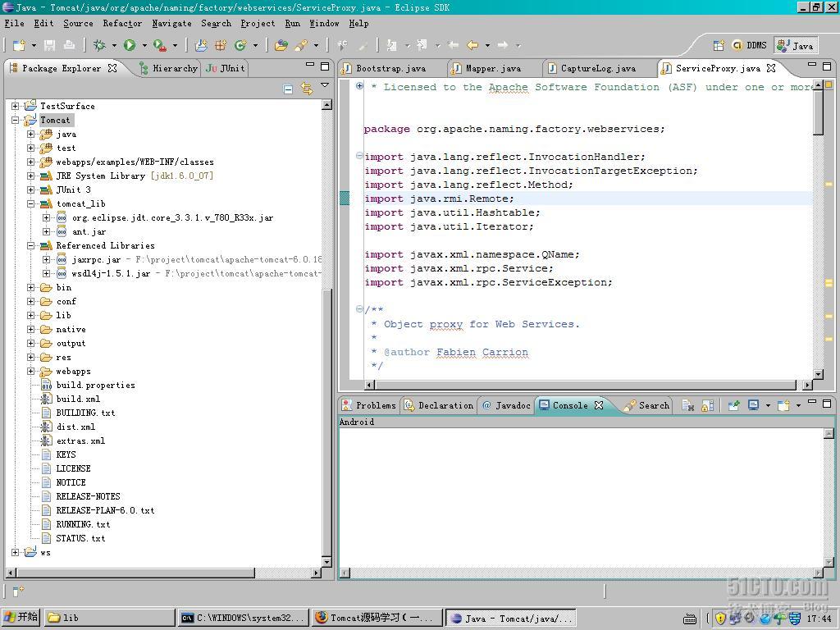Toggle Link with Editor in Package Explorer
The height and width of the screenshot is (630, 840).
click(307, 89)
